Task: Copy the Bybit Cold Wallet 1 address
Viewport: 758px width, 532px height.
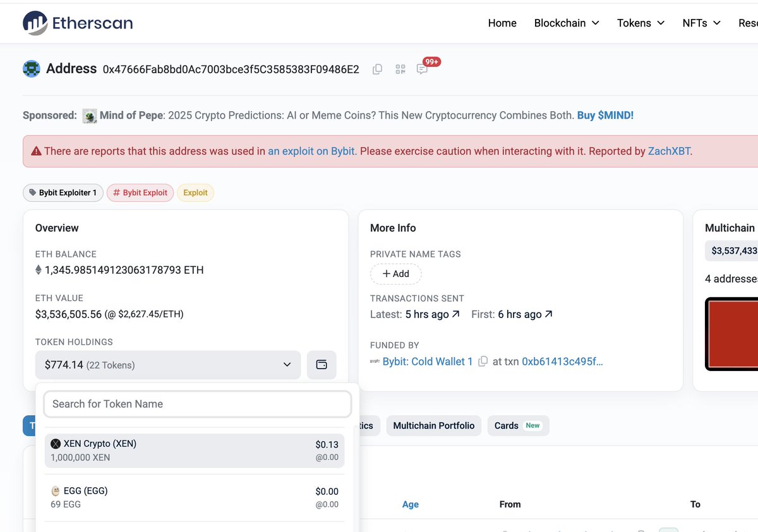Action: pyautogui.click(x=483, y=362)
